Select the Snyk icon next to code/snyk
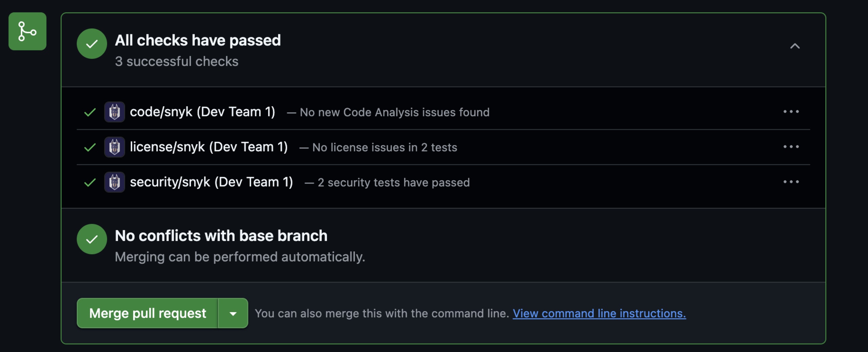Viewport: 868px width, 352px height. pos(115,112)
